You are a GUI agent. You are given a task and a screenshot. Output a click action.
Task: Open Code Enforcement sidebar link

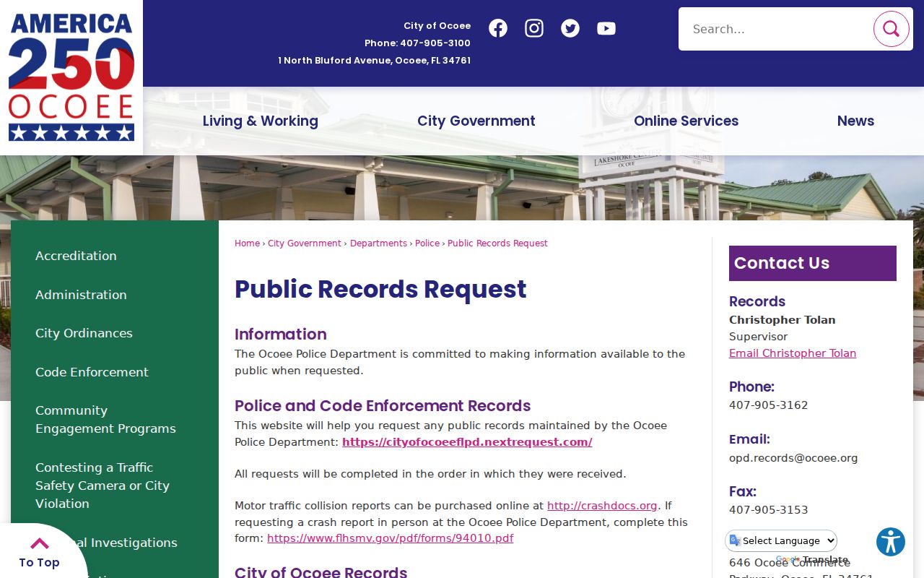point(92,372)
